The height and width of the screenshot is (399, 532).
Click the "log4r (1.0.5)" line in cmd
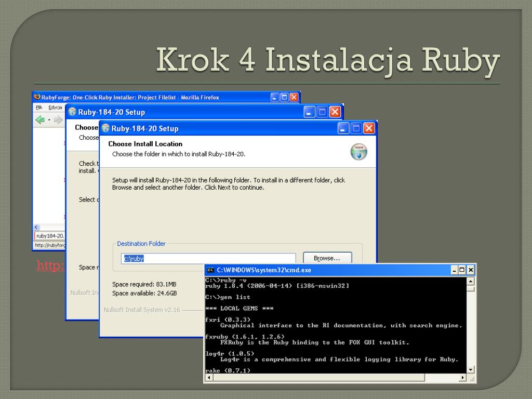pos(230,353)
